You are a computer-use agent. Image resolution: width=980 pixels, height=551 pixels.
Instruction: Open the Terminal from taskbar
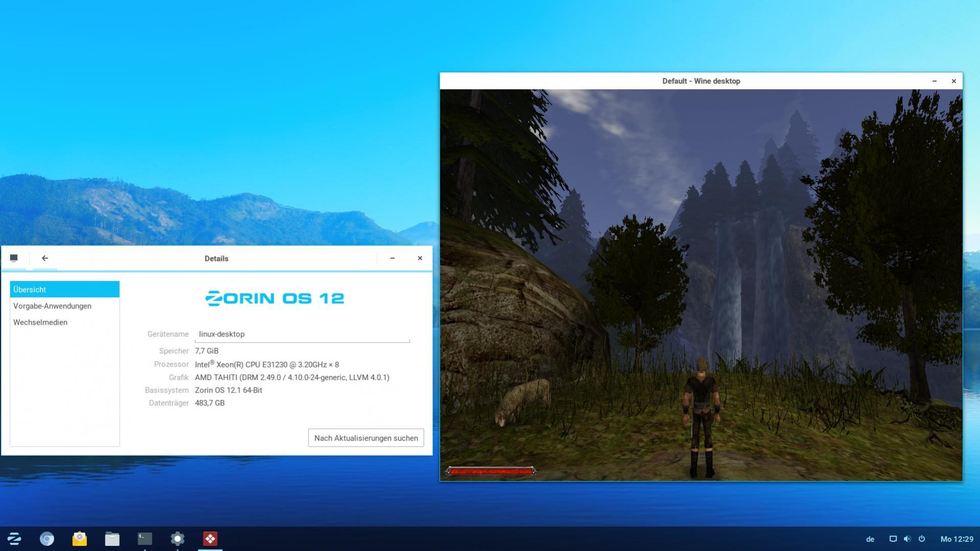click(x=145, y=539)
